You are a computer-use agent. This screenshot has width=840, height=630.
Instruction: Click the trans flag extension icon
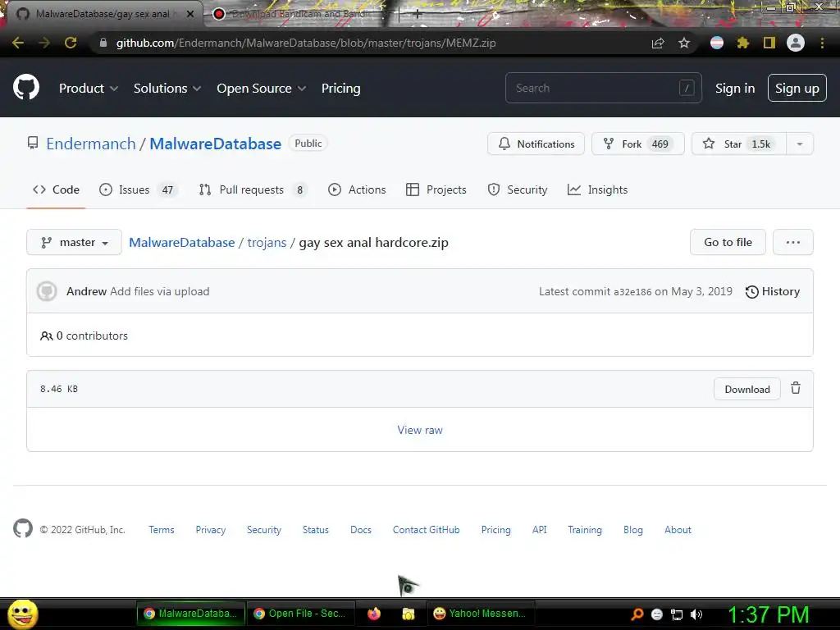pos(717,43)
